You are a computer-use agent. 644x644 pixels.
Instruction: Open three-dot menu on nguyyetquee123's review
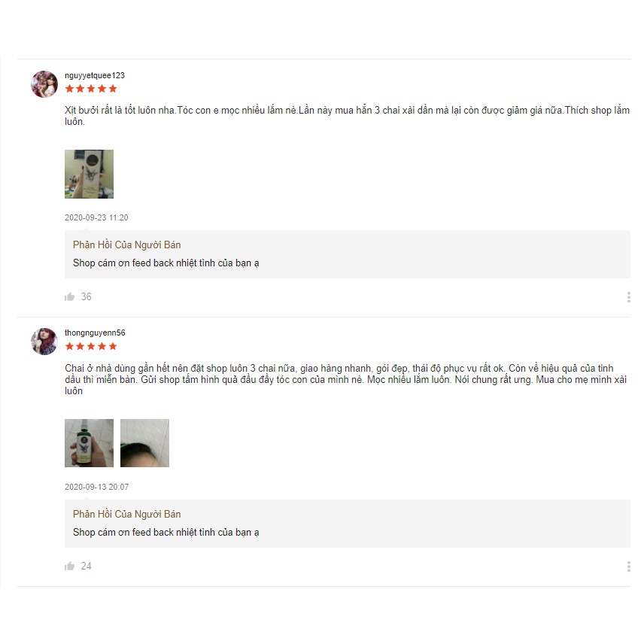(628, 297)
